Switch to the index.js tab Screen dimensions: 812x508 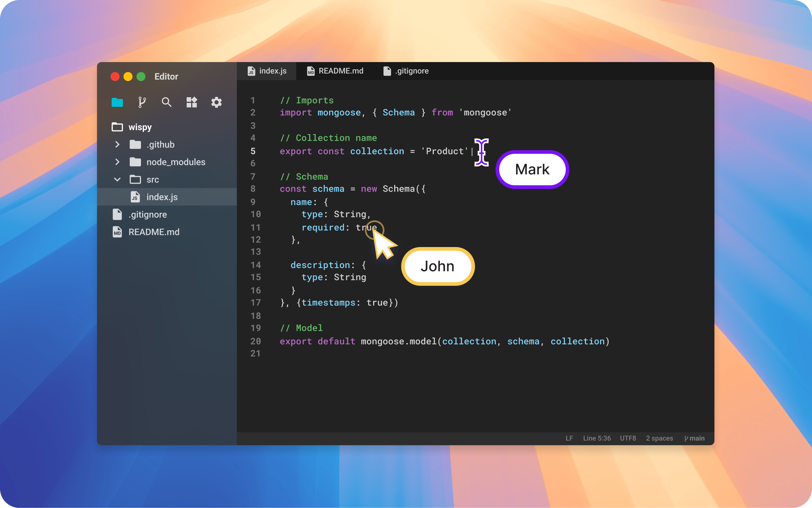point(267,71)
